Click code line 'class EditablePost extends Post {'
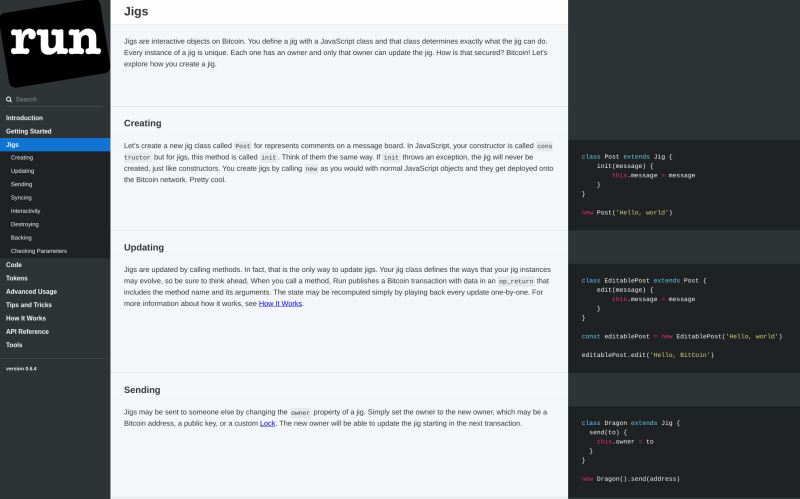The image size is (800, 499). 644,281
